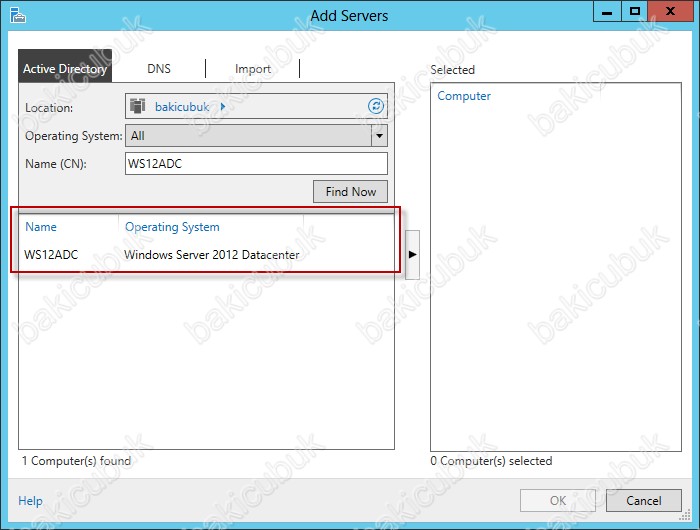Image resolution: width=700 pixels, height=530 pixels.
Task: Open the Help link
Action: [30, 501]
